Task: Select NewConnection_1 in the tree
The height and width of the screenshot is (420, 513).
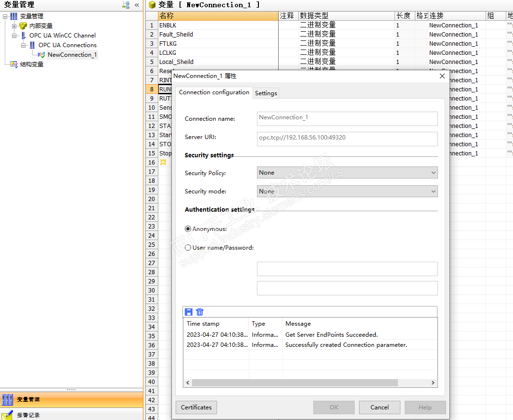Action: click(72, 55)
